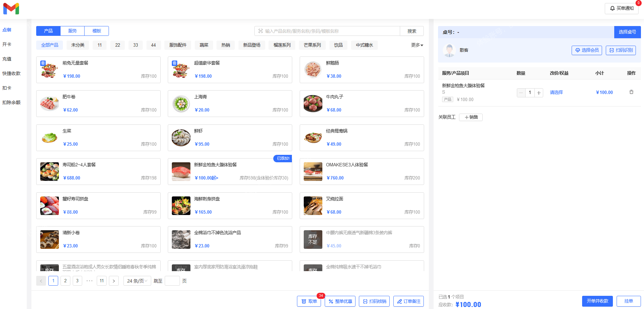Open 取单 pending orders list

point(309,301)
